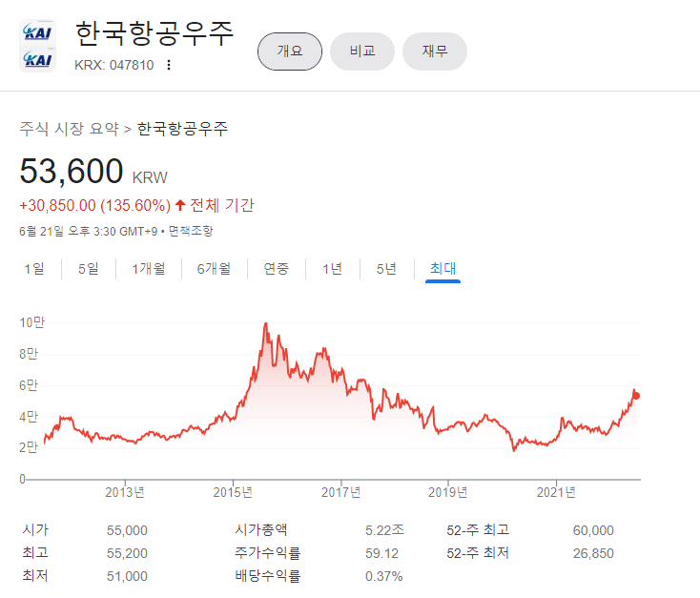
Task: Switch chart range to 1일
Action: [x=34, y=269]
